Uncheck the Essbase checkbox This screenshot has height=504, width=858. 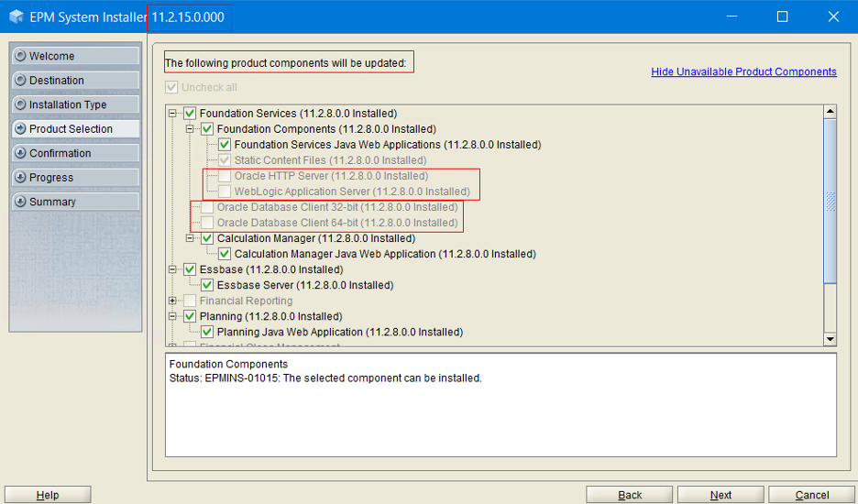[x=190, y=269]
